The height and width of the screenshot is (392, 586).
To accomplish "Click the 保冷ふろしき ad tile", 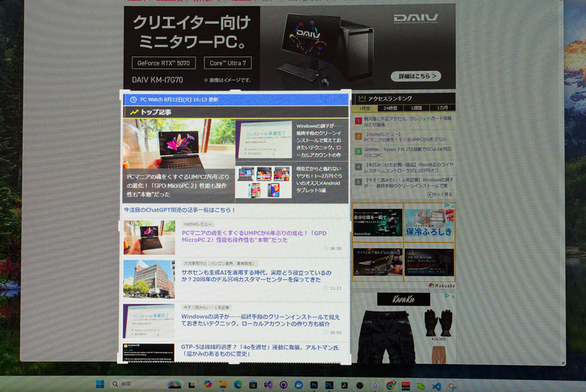I will coord(429,222).
